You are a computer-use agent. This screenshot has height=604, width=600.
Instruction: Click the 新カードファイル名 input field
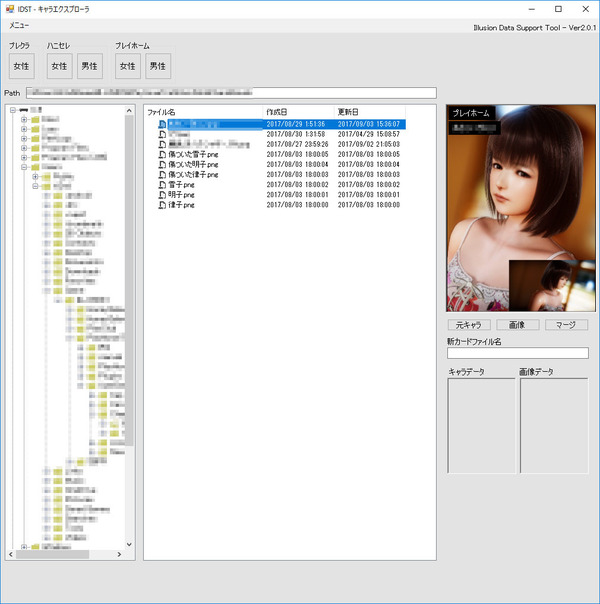click(x=518, y=353)
